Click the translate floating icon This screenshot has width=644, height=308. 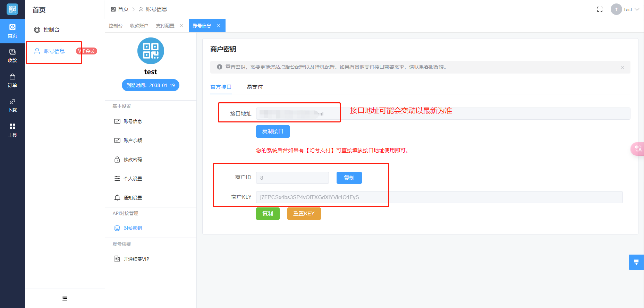[x=638, y=149]
